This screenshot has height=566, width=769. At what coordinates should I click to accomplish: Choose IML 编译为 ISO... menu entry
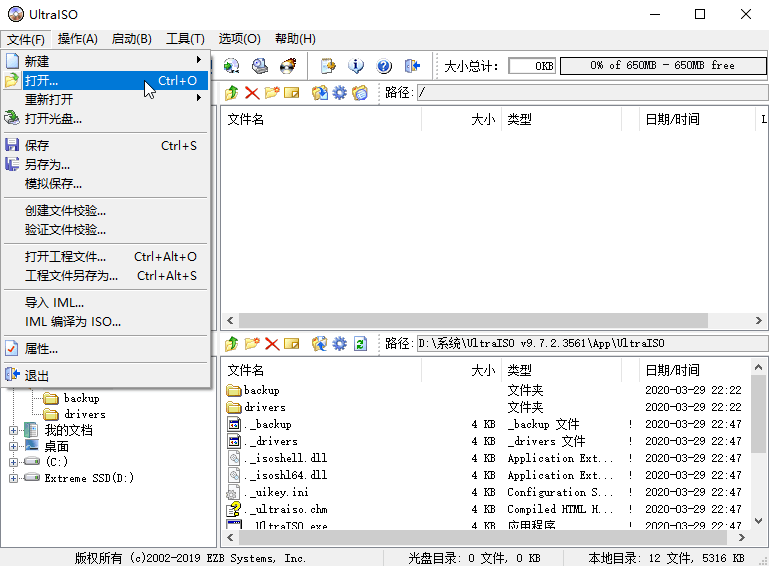(x=106, y=322)
